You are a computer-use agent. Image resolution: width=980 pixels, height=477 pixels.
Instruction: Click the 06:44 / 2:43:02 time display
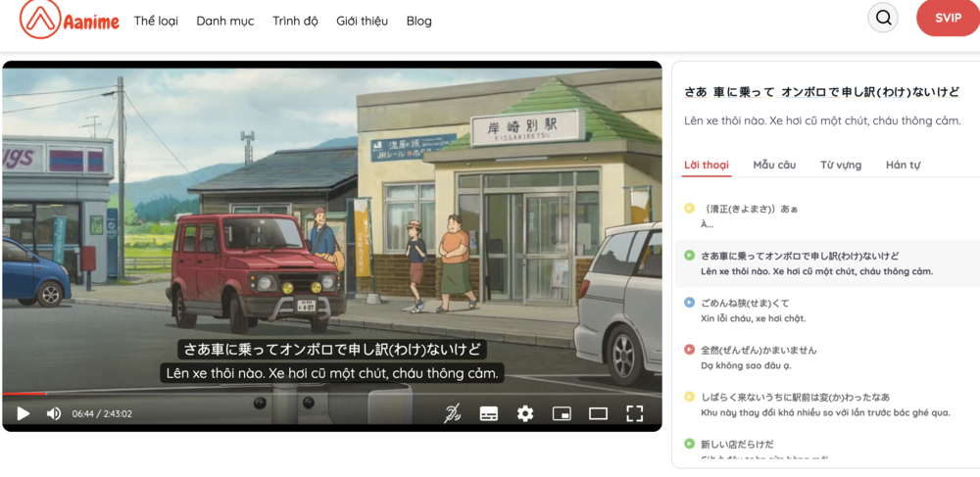102,413
